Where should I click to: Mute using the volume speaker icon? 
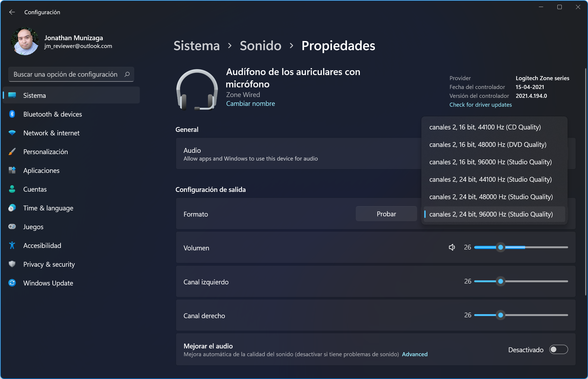point(452,247)
